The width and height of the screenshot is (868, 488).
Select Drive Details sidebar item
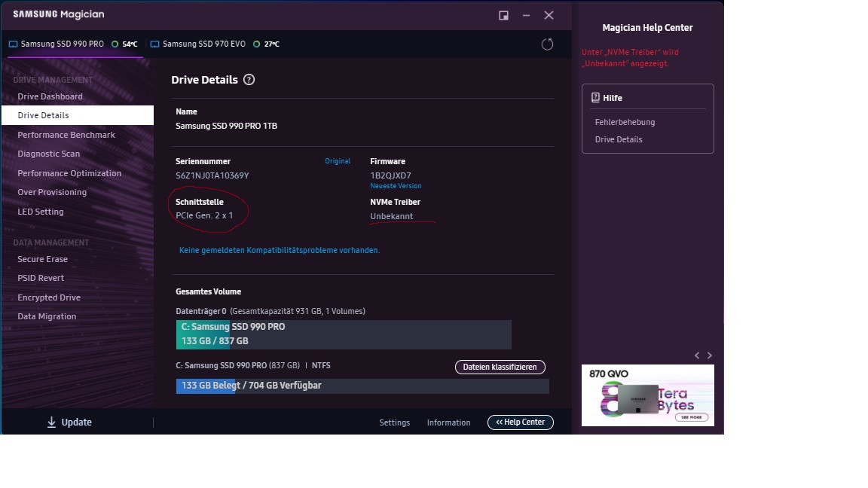click(x=78, y=115)
